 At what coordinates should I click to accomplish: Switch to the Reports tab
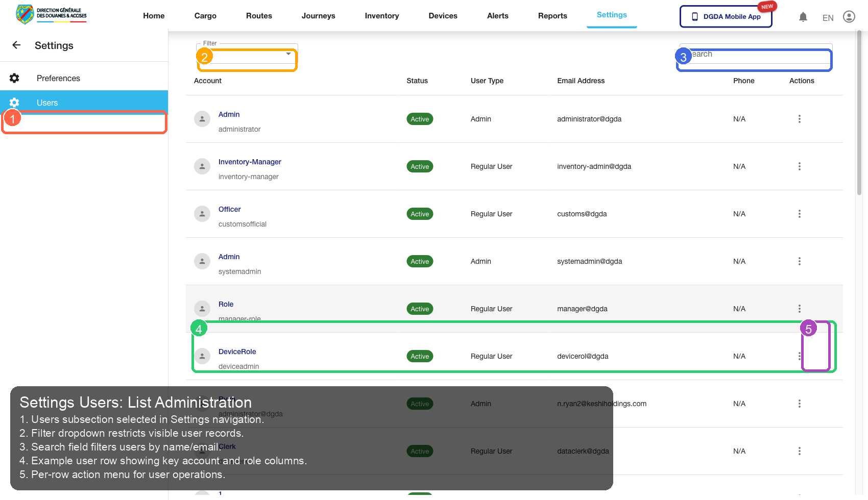552,16
